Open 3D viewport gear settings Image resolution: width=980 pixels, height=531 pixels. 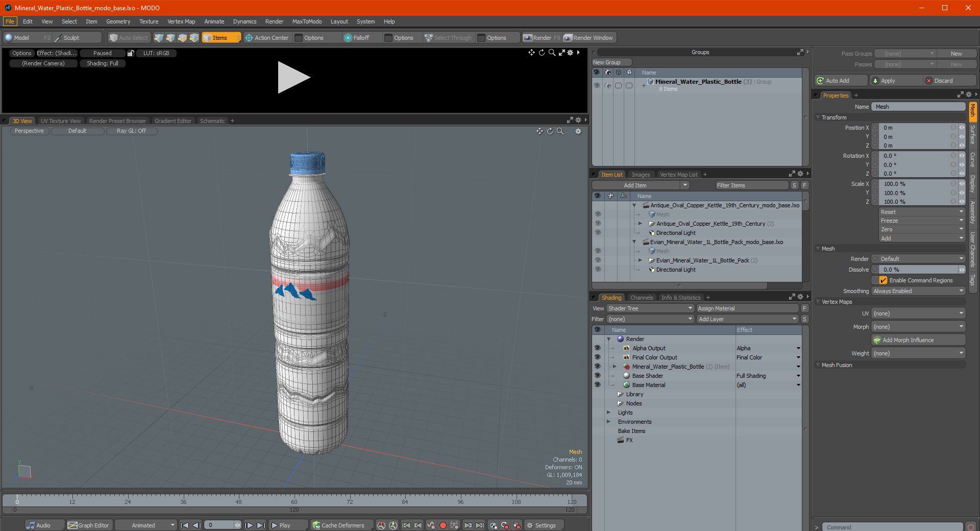(x=578, y=131)
